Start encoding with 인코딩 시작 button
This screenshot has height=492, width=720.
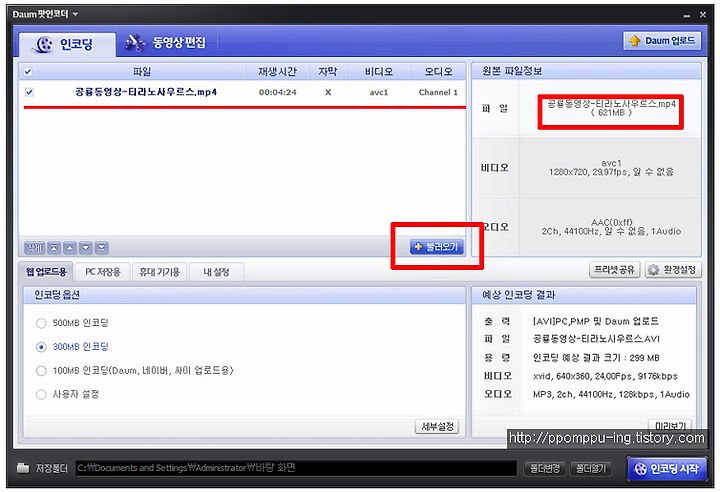666,469
